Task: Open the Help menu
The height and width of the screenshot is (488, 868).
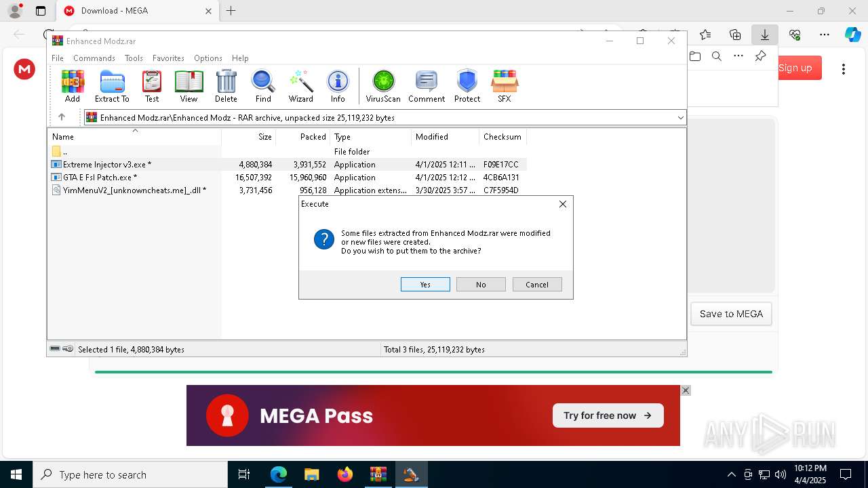Action: click(x=240, y=58)
